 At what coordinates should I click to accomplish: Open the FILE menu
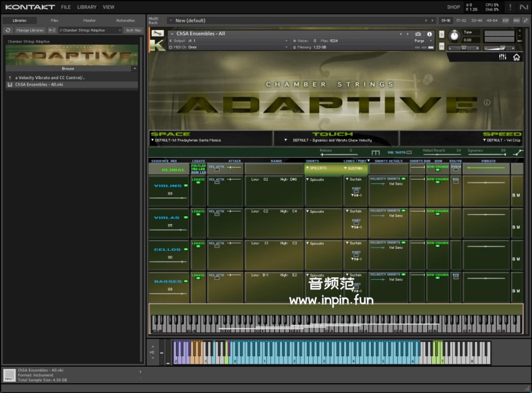65,7
